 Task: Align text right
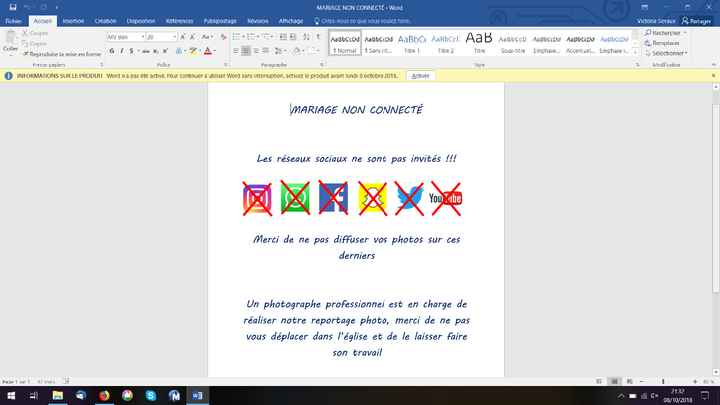click(256, 51)
